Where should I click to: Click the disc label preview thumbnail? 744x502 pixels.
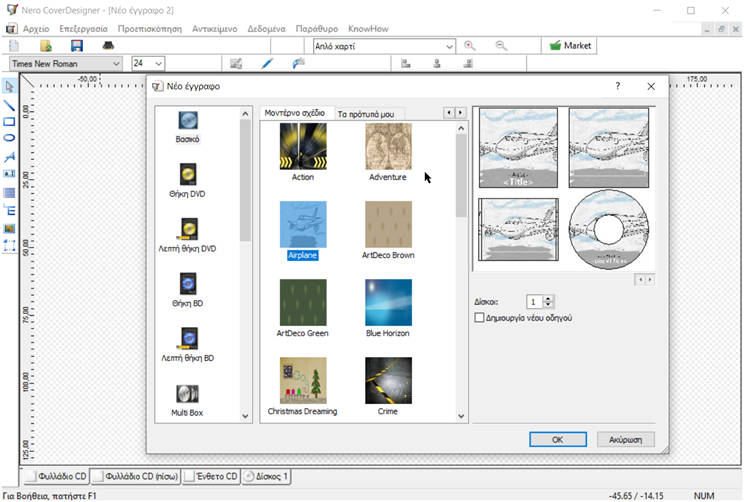coord(609,230)
